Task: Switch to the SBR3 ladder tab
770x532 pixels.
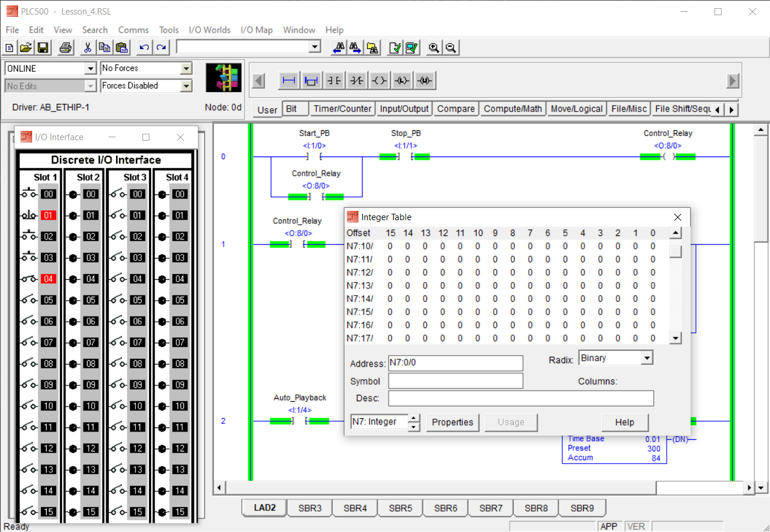Action: 310,508
